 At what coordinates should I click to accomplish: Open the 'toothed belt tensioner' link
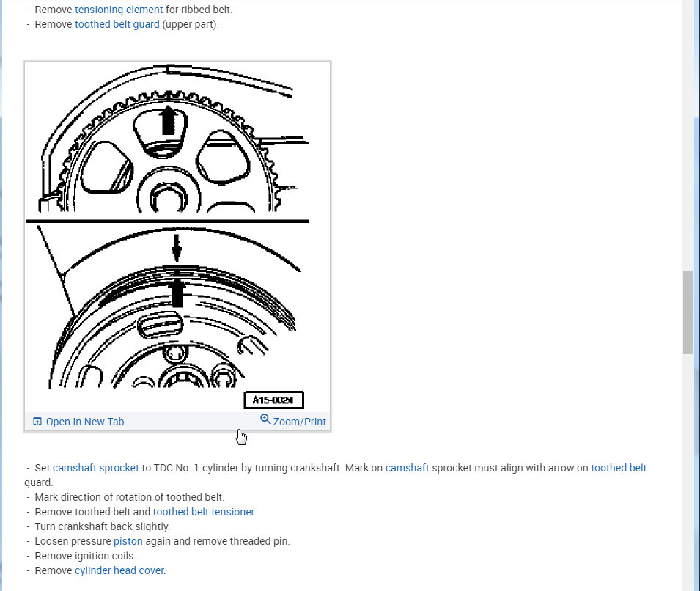(x=204, y=512)
